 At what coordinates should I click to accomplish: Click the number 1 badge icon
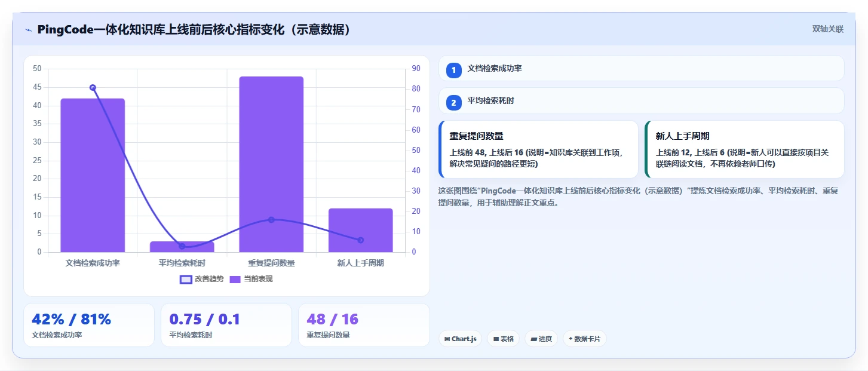(453, 70)
